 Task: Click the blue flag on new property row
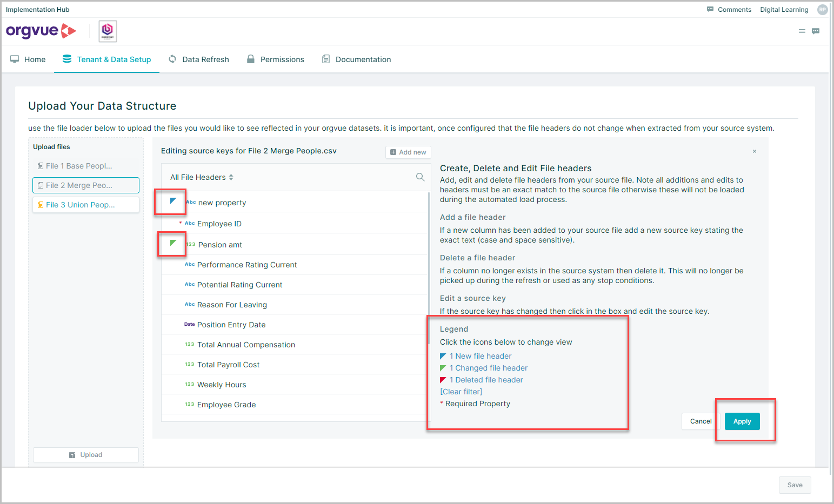point(173,201)
